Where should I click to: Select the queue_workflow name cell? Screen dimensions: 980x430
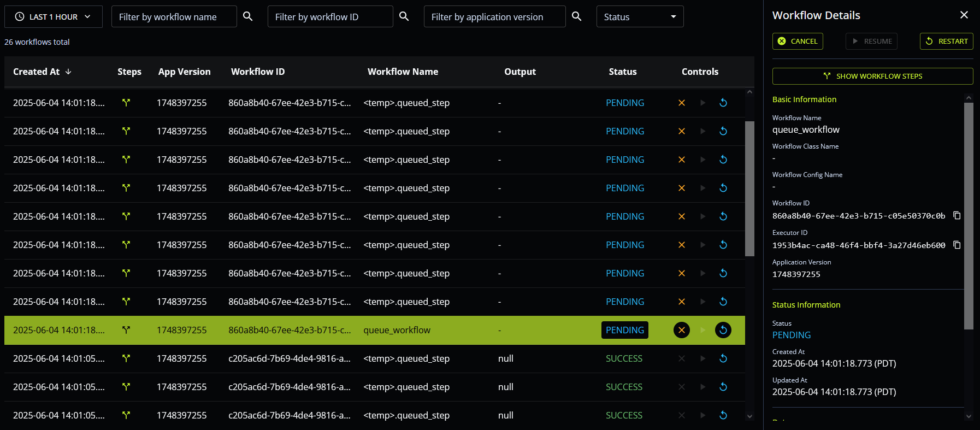[397, 330]
